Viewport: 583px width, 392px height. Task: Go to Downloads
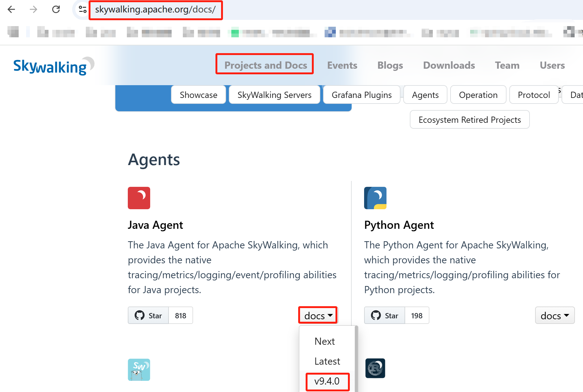[449, 65]
